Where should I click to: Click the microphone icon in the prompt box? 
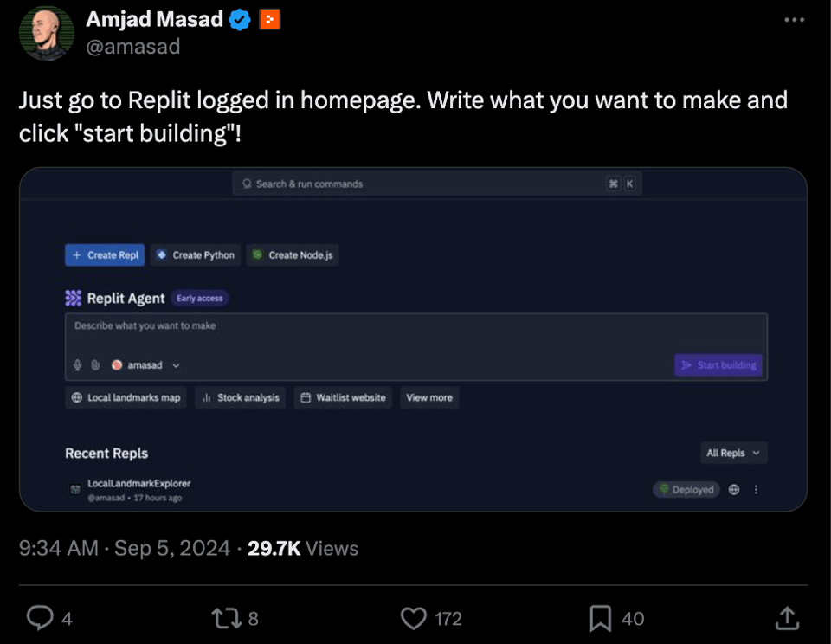coord(78,365)
